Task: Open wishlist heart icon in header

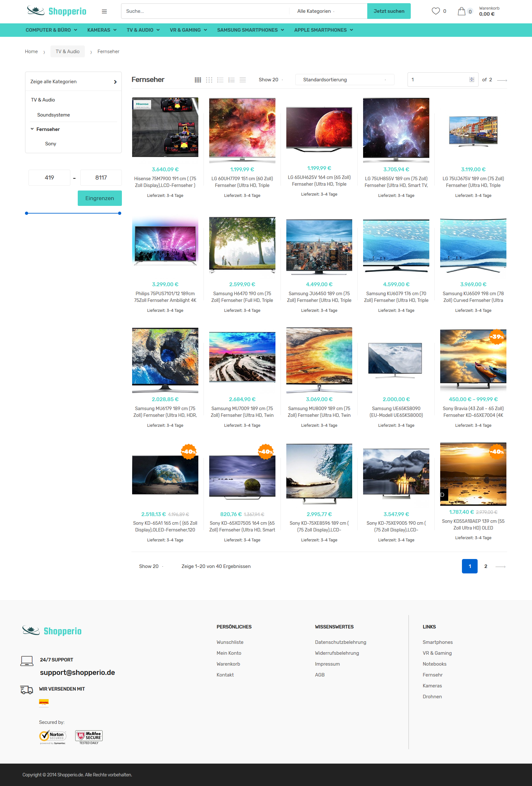Action: coord(436,11)
